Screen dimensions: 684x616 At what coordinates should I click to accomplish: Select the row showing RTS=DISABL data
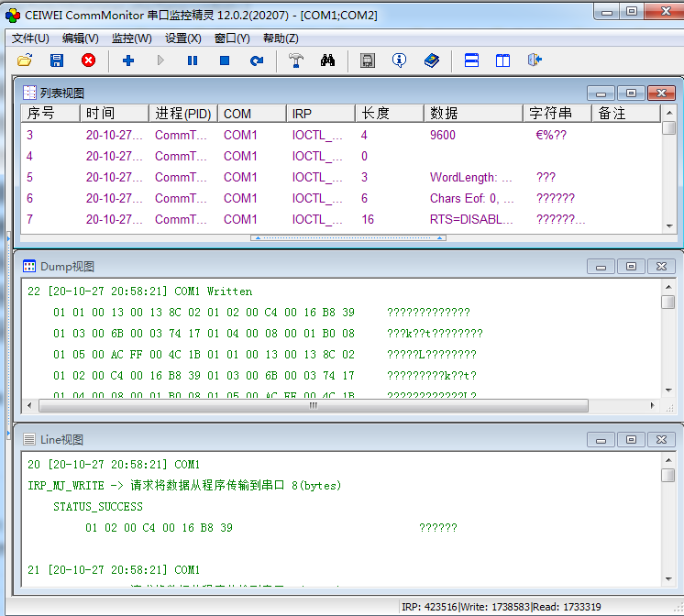coord(341,219)
